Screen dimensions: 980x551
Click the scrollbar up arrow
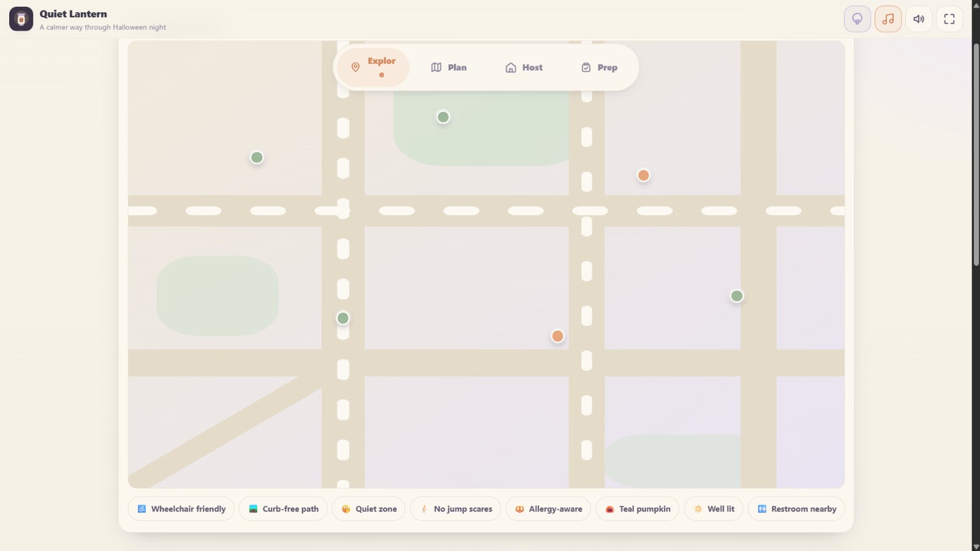point(976,5)
